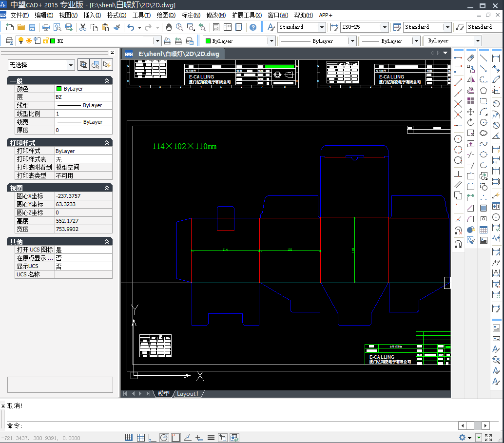Open the ISO-25 dimension style dropdown
Viewport: 504px width, 443px height.
(384, 27)
